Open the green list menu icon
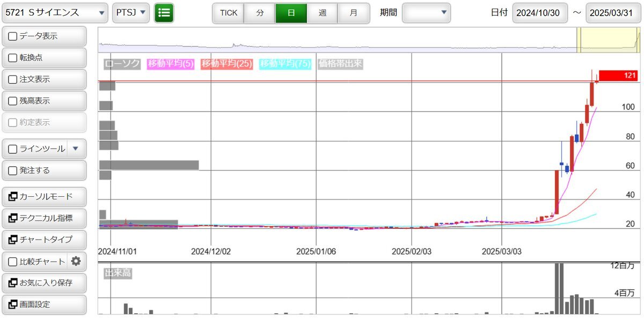The width and height of the screenshot is (644, 318). coord(164,13)
